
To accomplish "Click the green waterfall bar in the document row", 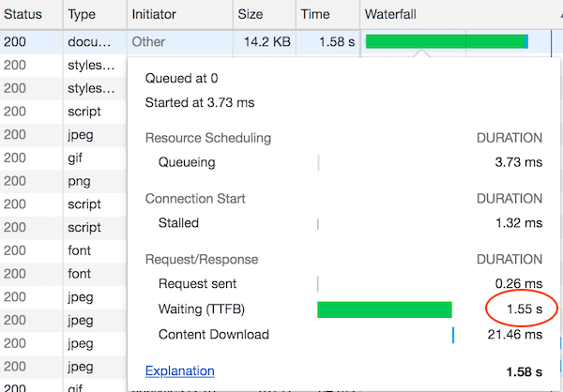I will pos(446,41).
